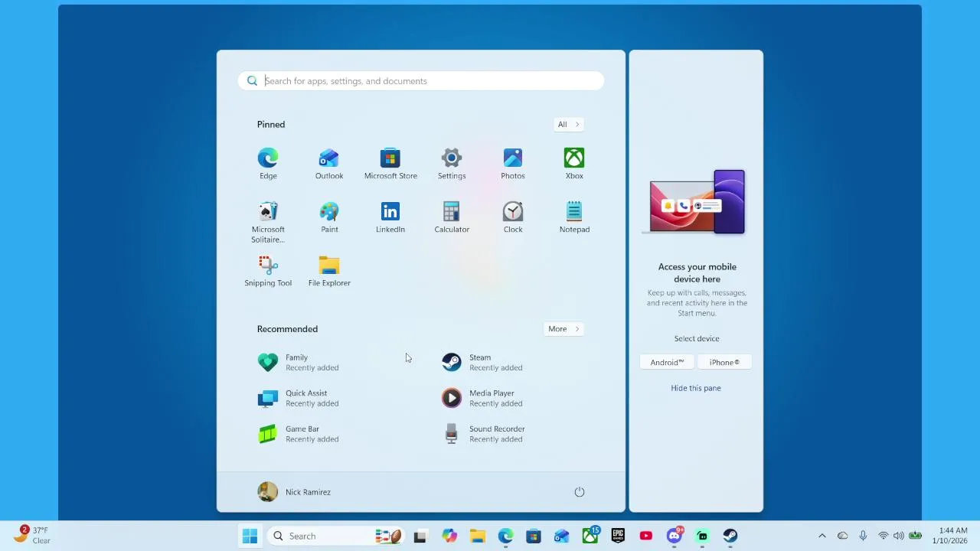The height and width of the screenshot is (551, 980).
Task: Show More recommended items
Action: 563,329
